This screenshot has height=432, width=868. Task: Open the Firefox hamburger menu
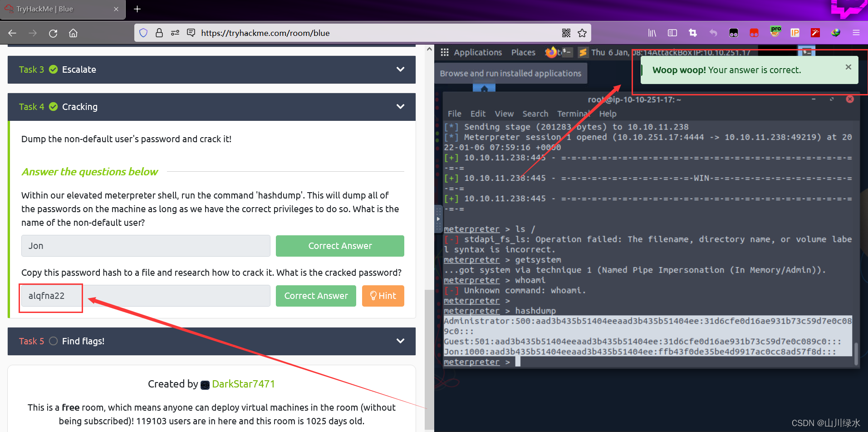856,33
